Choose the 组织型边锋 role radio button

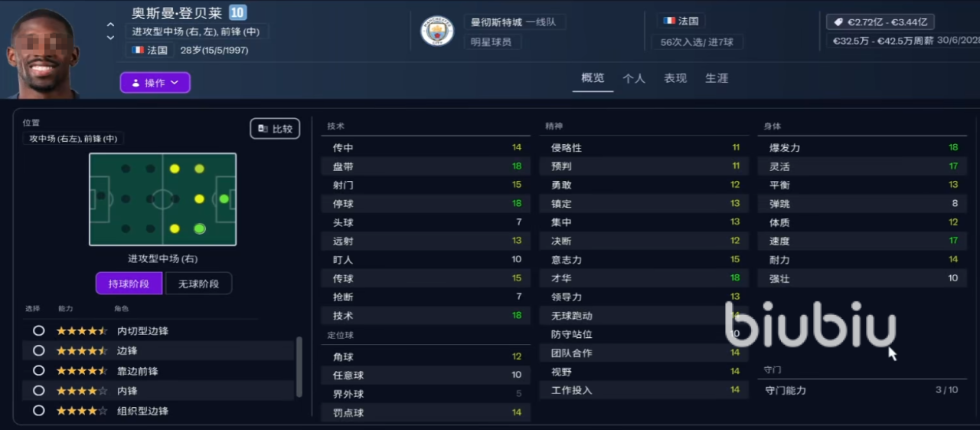(x=38, y=411)
